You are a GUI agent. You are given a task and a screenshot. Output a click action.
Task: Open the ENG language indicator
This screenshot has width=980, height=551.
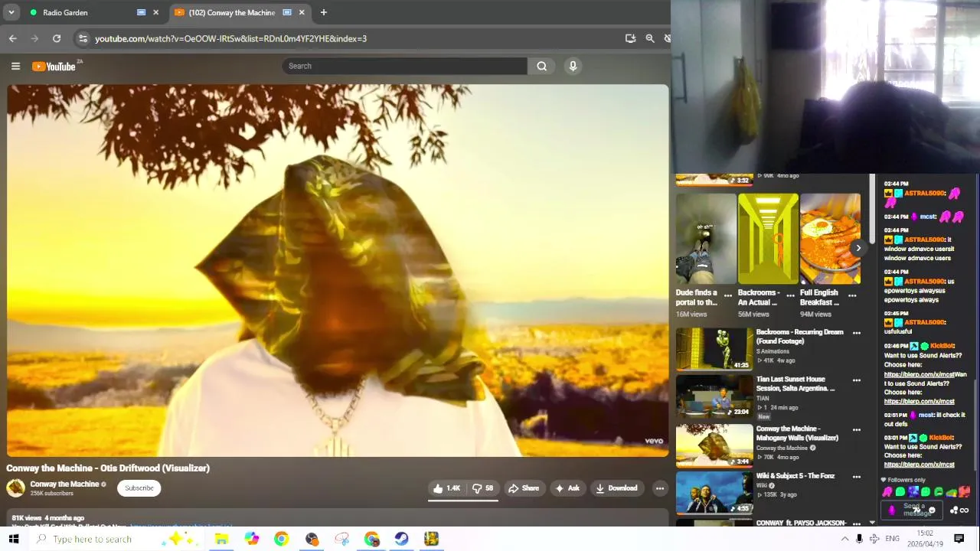tap(892, 539)
